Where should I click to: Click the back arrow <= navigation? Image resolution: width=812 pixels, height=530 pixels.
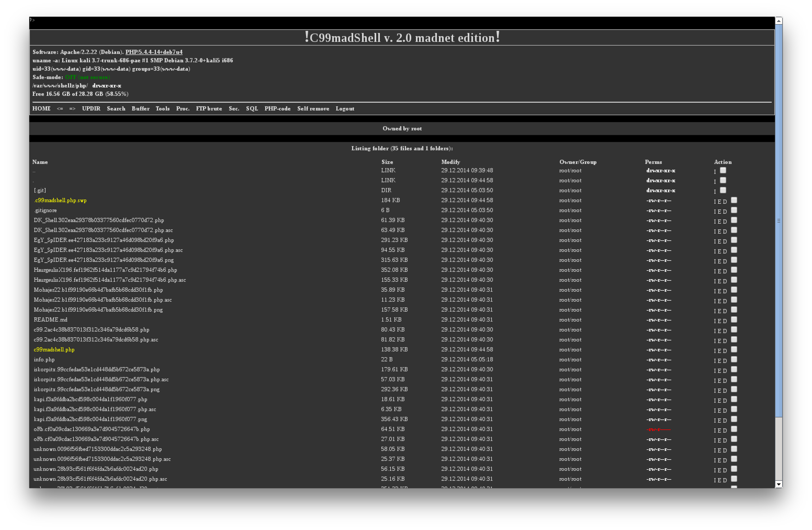(x=60, y=109)
